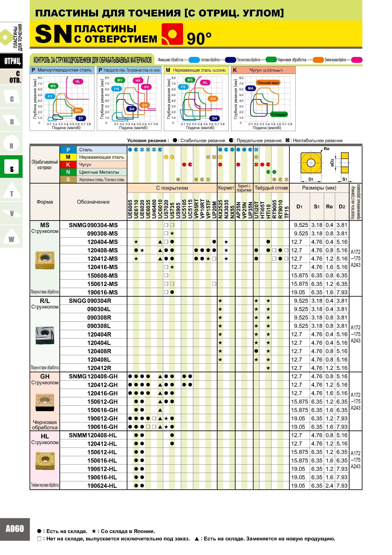This screenshot has height=555, width=392.
Task: Click the HV label in the 'Углеродистая сталь' chart
Action: coord(146,87)
